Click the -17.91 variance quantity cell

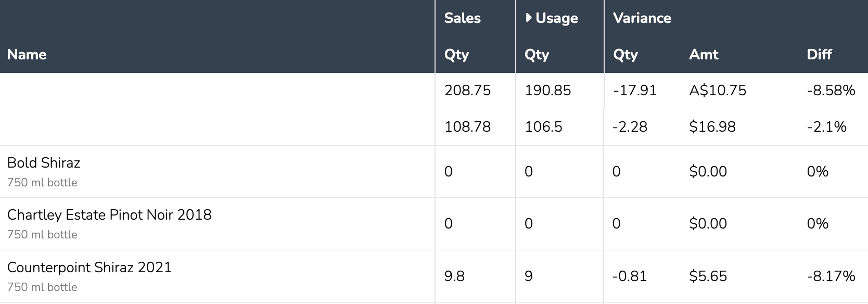coord(634,91)
